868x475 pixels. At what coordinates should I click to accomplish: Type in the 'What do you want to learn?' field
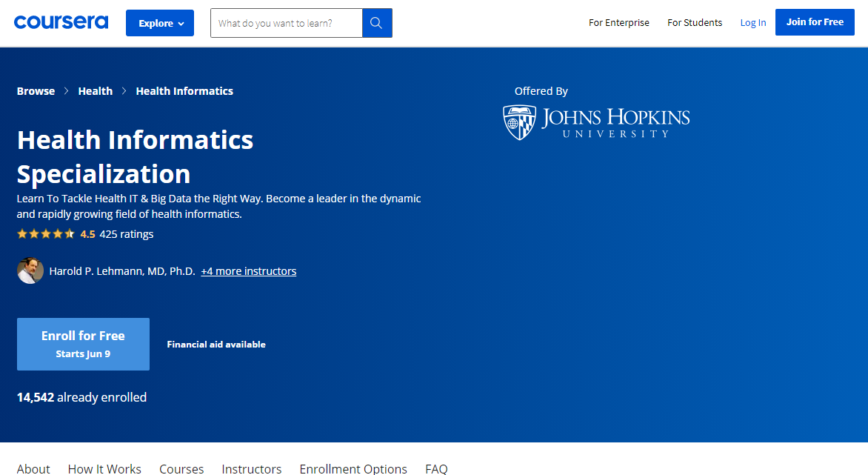(x=286, y=23)
